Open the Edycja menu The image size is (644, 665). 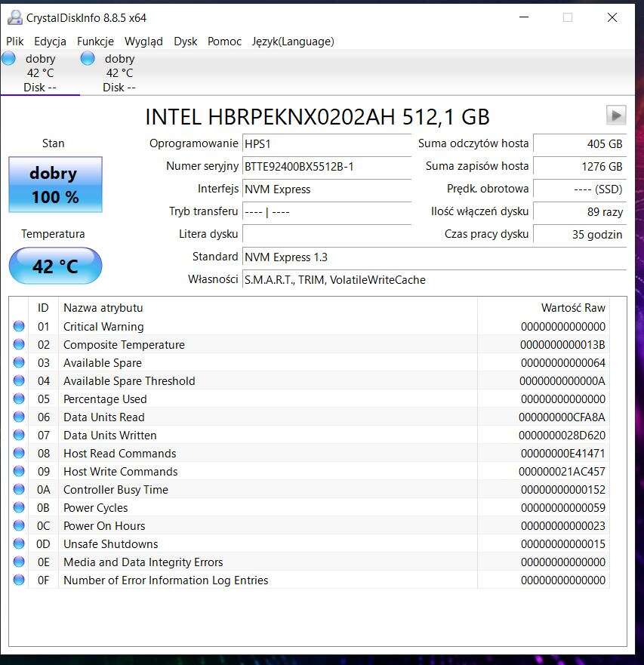tap(50, 42)
